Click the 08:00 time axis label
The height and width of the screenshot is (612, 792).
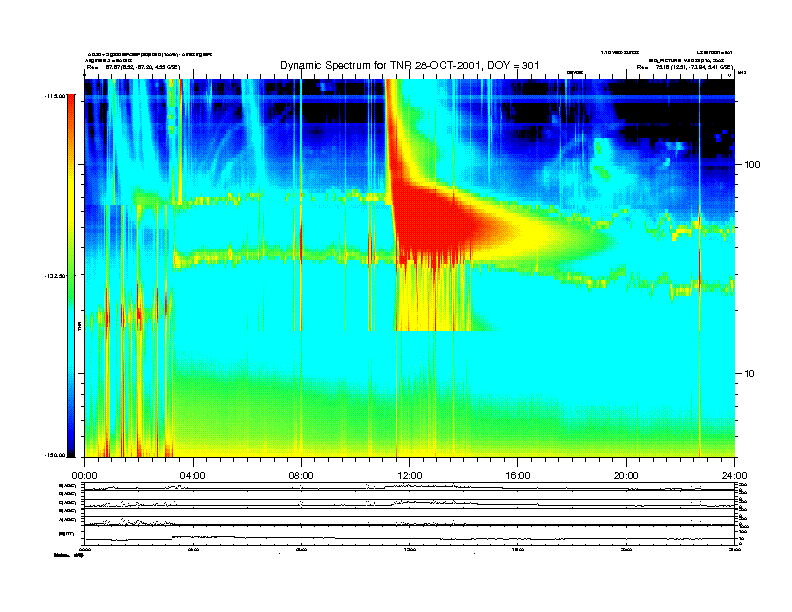tap(301, 476)
